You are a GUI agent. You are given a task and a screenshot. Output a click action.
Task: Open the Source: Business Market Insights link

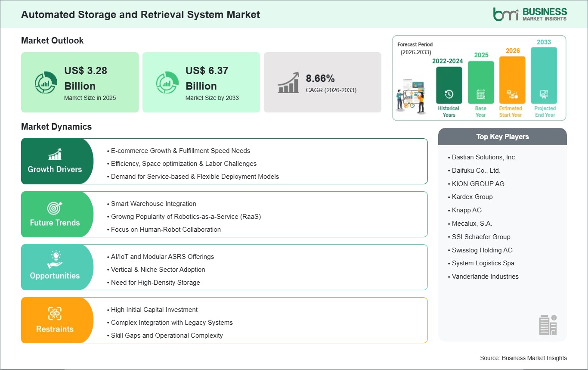(x=523, y=358)
